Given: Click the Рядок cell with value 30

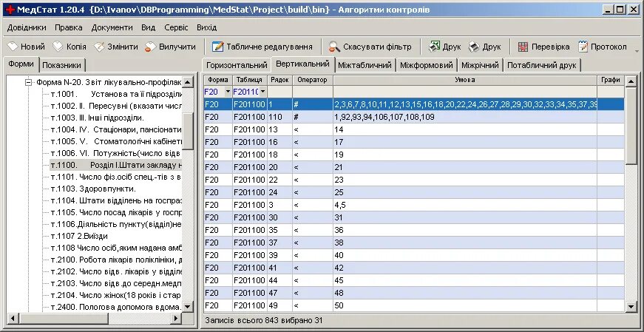Looking at the screenshot, I should [x=279, y=218].
